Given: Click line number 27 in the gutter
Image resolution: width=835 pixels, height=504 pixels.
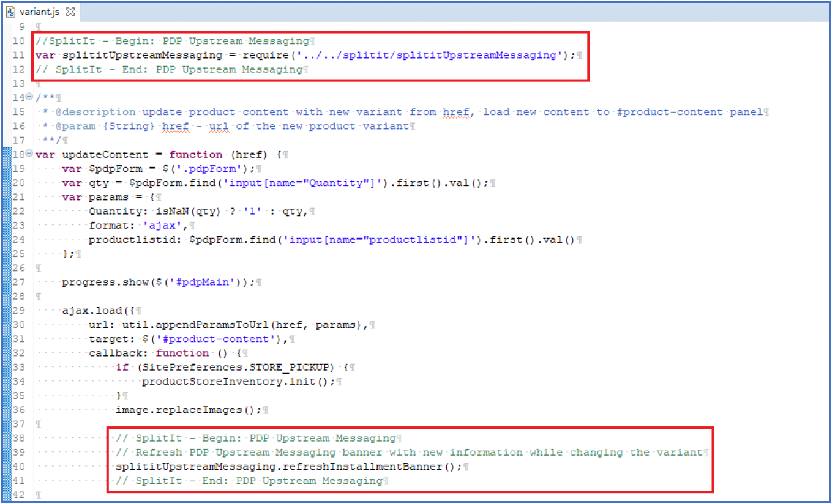Looking at the screenshot, I should pos(18,282).
